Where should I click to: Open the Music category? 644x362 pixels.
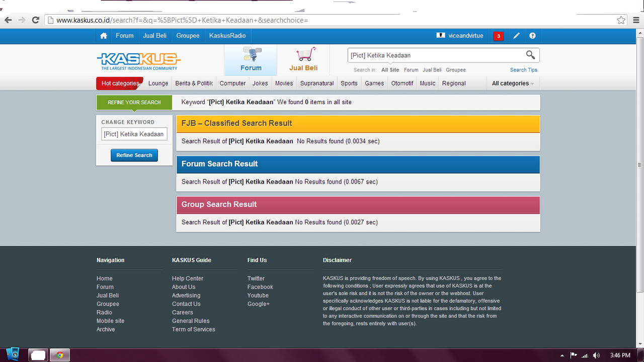pyautogui.click(x=428, y=83)
